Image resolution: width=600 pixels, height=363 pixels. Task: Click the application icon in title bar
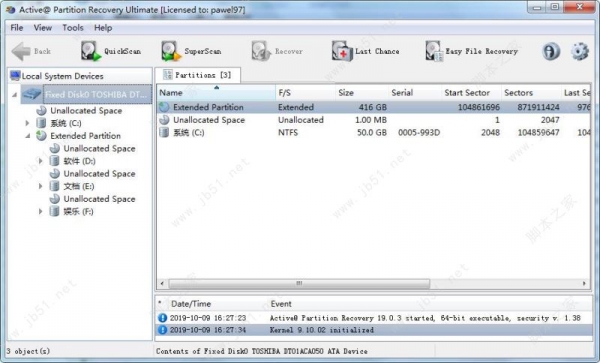[10, 9]
